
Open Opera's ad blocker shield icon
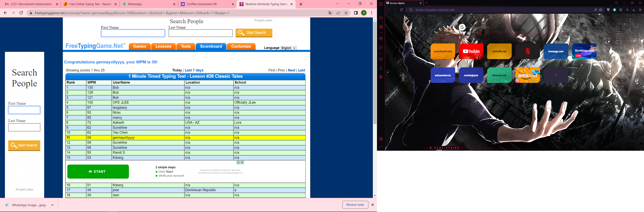608,10
